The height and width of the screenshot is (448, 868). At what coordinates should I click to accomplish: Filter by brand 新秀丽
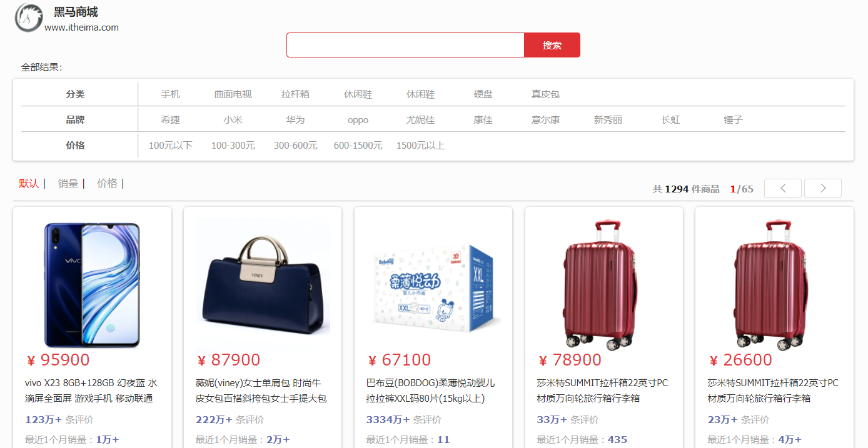point(608,120)
